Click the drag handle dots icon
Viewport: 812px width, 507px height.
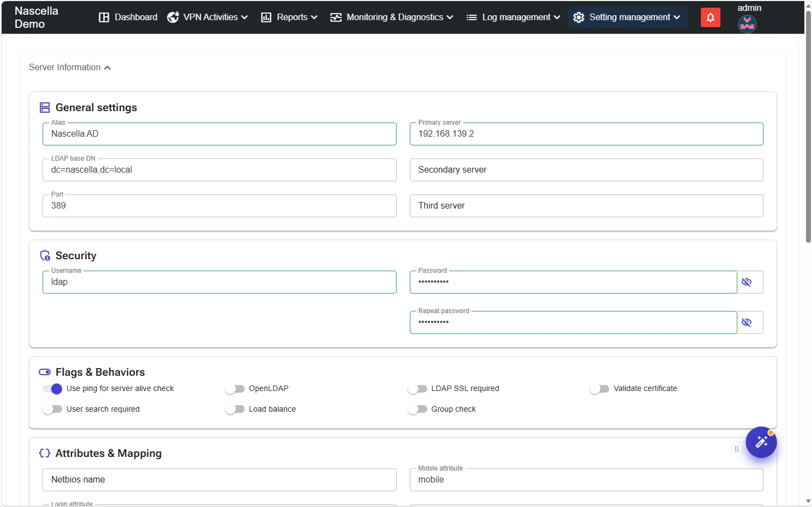pyautogui.click(x=737, y=449)
